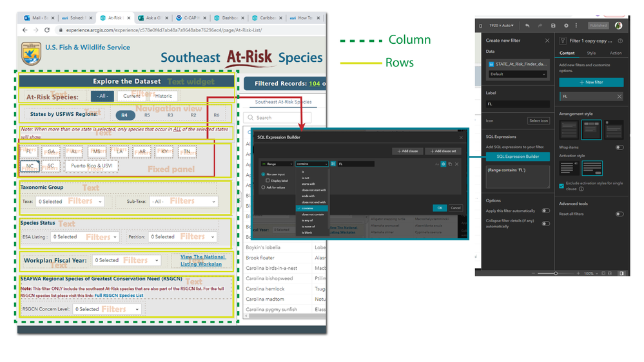Viewport: 644px width, 362px height.
Task: Choose the middle arrangement style thumbnail
Action: [591, 129]
